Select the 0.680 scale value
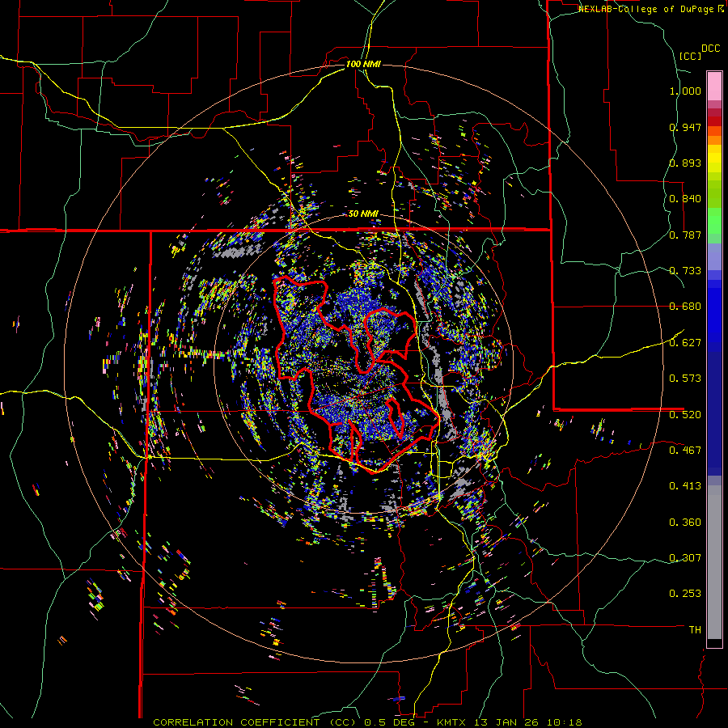 tap(685, 307)
